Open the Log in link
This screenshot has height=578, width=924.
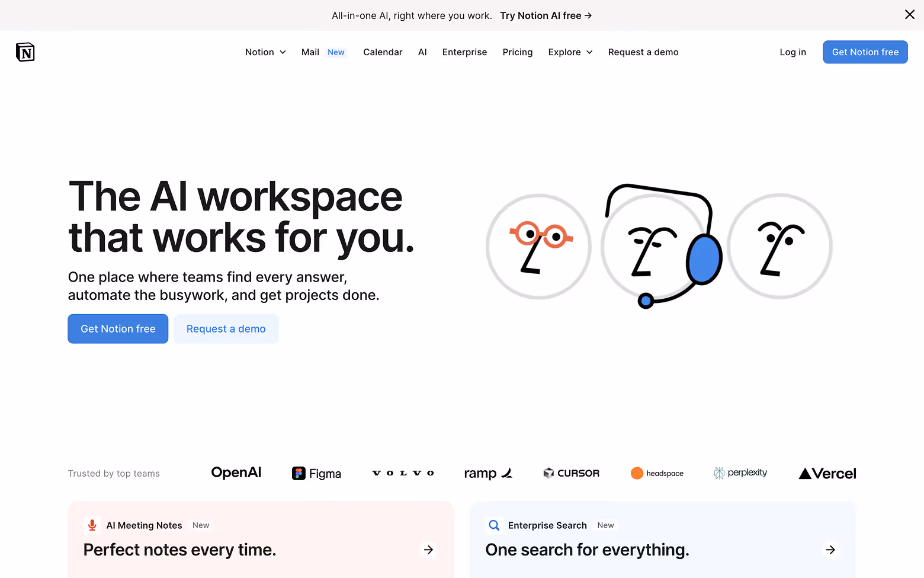793,52
